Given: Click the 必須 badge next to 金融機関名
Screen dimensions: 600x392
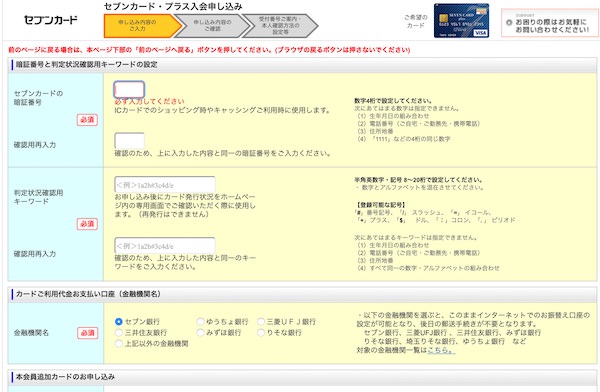Looking at the screenshot, I should pos(87,333).
